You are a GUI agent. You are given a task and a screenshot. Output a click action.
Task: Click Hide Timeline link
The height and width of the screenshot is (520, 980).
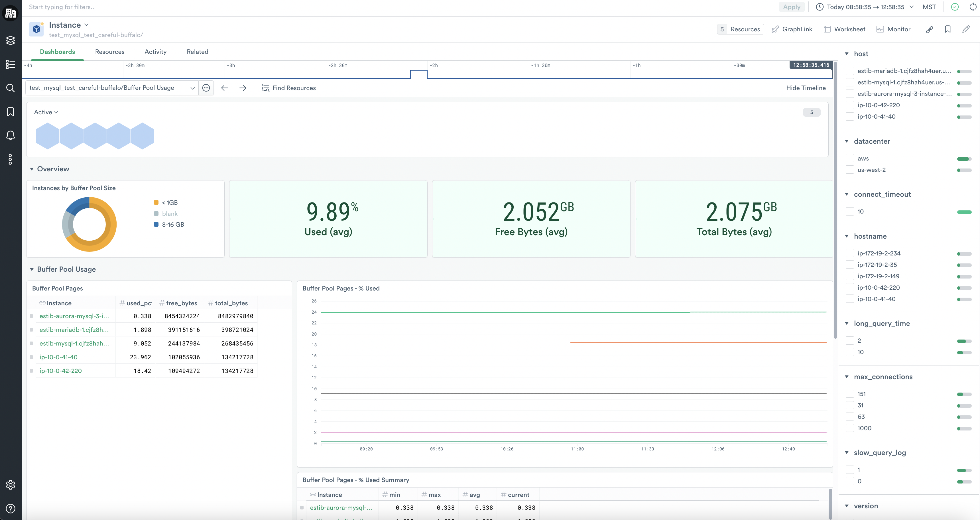[x=806, y=88]
